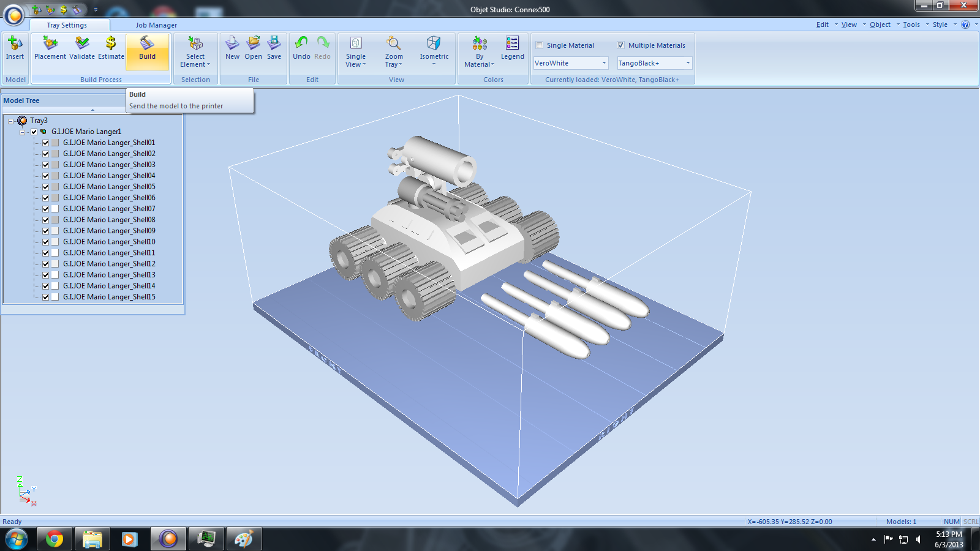Collapse the Model Tree panel using the arrow strip
Screen dimensions: 980x551
[x=92, y=110]
